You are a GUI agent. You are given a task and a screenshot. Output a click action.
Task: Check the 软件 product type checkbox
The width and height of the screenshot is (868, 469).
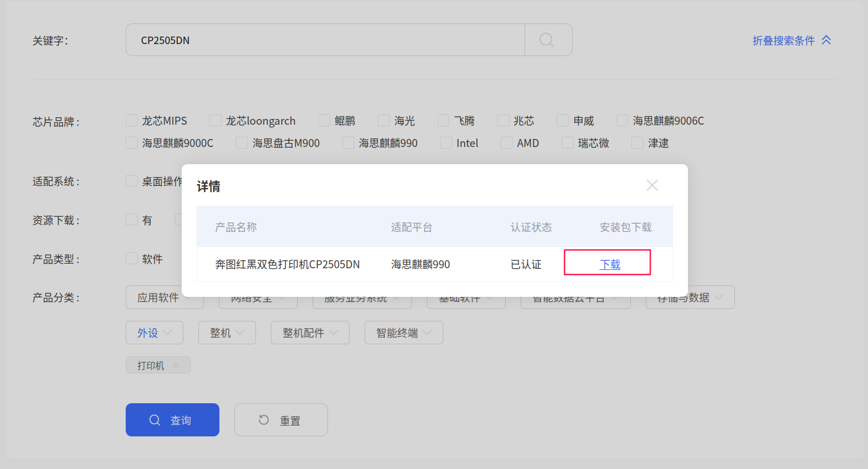pos(132,259)
